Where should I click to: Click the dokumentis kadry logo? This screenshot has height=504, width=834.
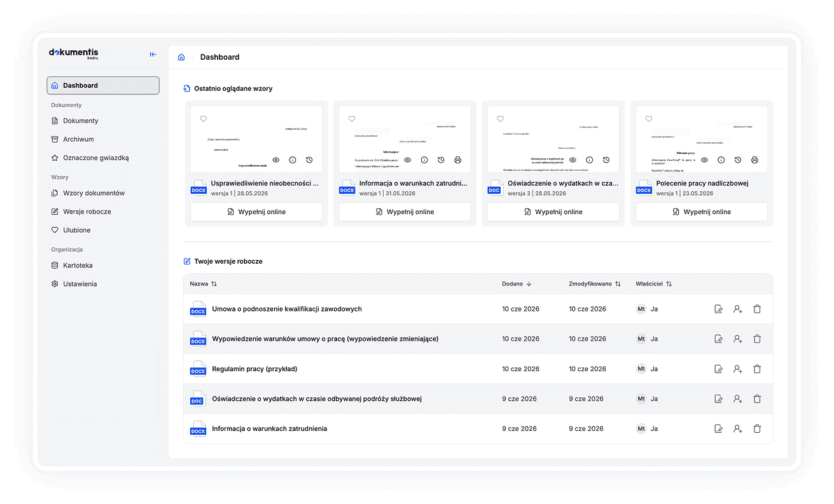(74, 53)
